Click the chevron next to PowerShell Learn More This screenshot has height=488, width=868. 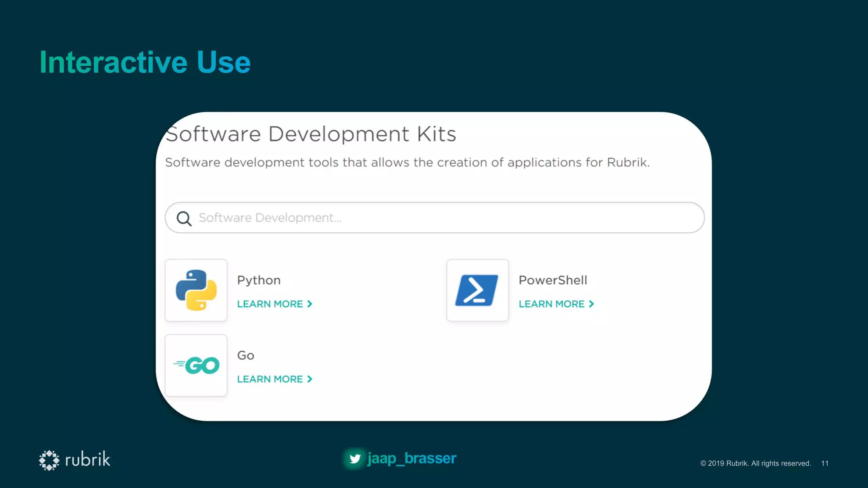(592, 304)
